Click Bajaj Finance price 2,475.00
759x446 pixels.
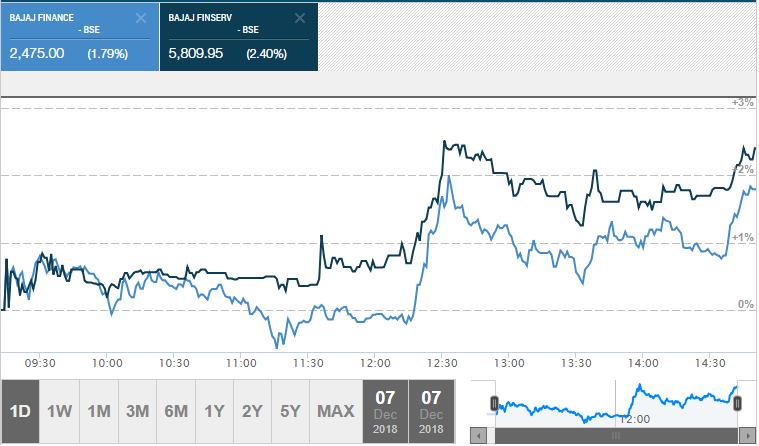coord(37,53)
